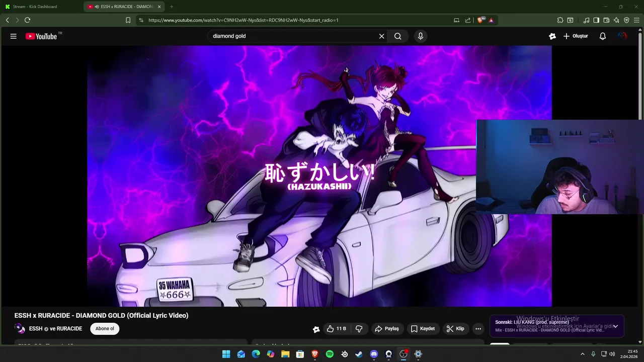This screenshot has height=362, width=644.
Task: Open Steam from the taskbar
Action: 359,354
